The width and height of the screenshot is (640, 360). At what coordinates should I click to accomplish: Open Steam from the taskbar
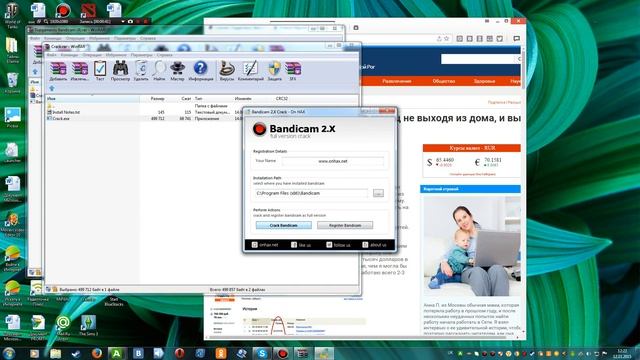coord(76,353)
